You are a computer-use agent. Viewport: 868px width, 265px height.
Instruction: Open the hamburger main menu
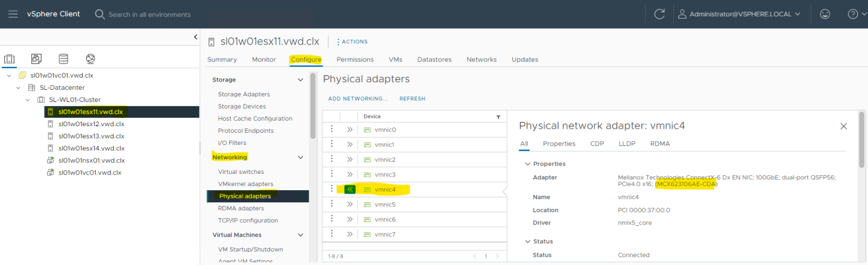tap(13, 14)
